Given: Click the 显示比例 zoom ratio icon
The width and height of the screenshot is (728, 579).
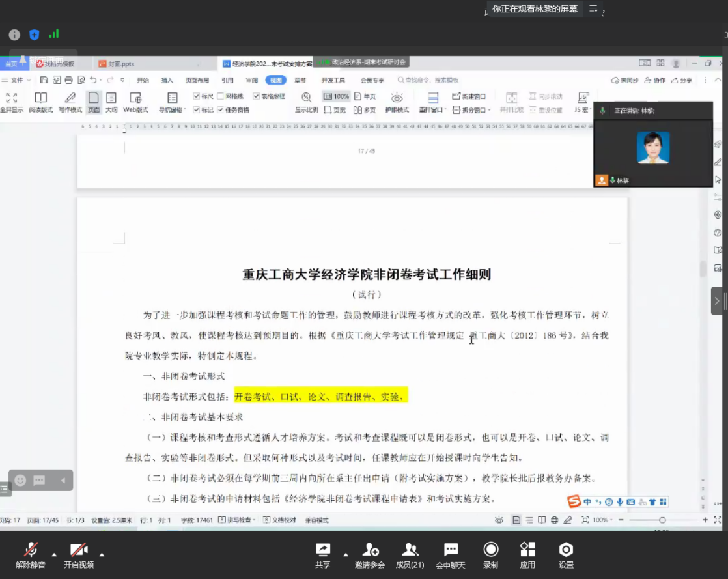Looking at the screenshot, I should 306,102.
